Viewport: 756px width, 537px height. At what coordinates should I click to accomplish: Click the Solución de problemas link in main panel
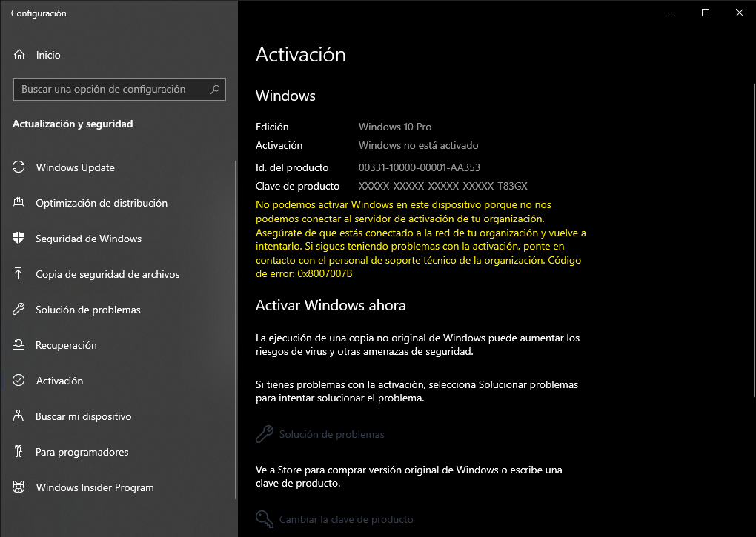(332, 435)
